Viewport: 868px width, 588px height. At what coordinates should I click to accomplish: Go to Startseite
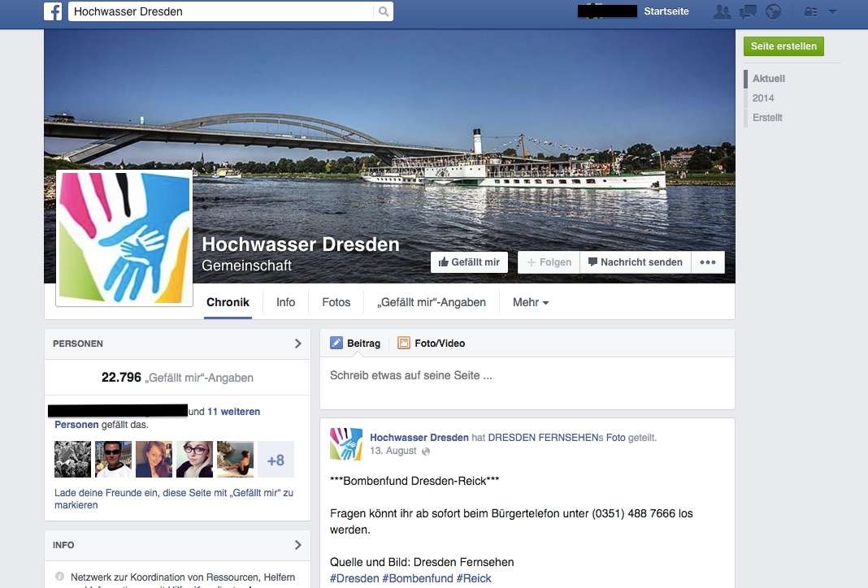tap(666, 11)
